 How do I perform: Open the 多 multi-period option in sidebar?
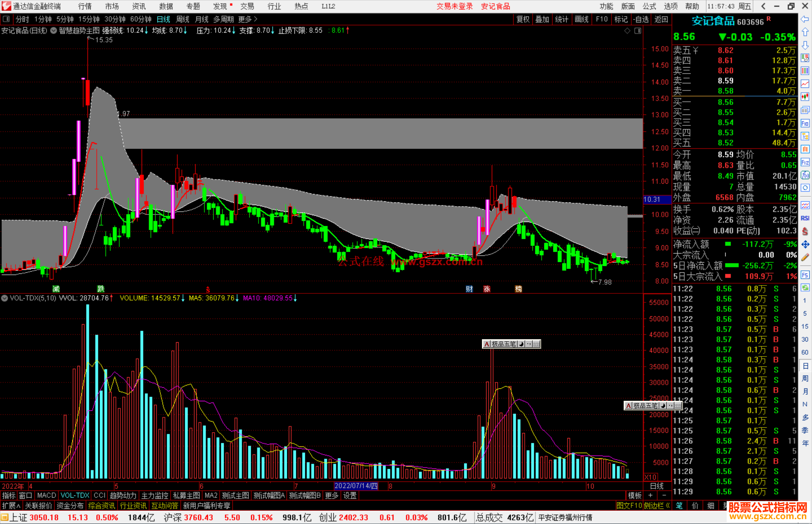[x=805, y=417]
